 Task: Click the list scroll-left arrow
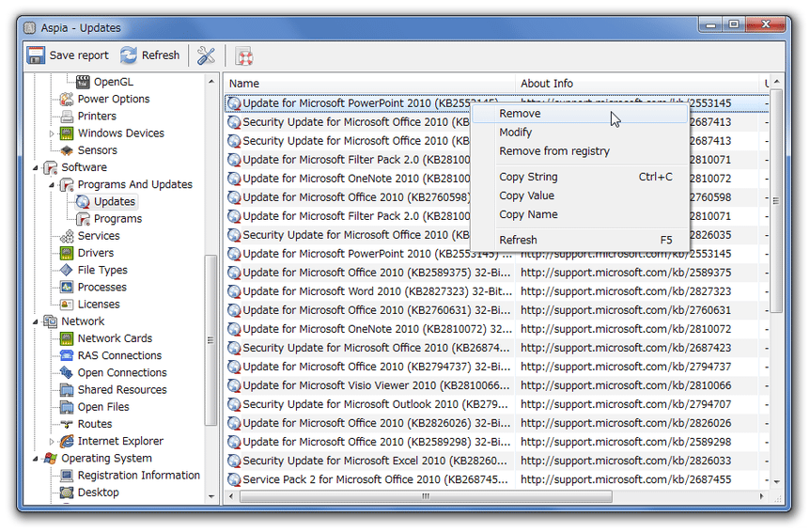point(231,496)
